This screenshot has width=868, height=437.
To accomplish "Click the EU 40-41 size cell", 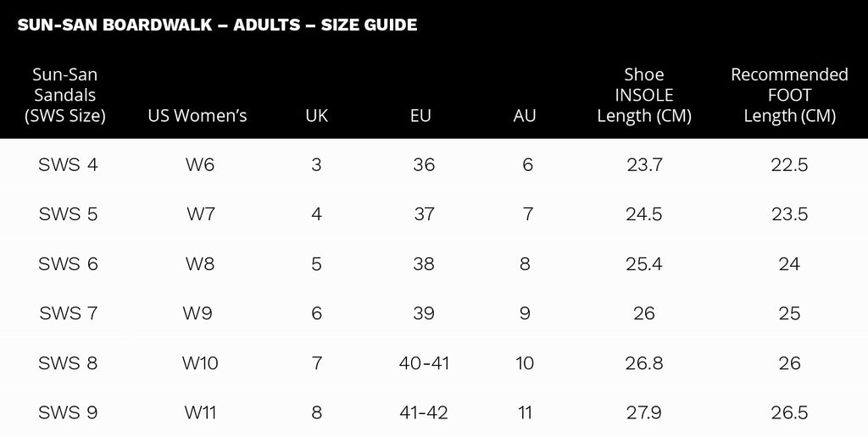I will [x=424, y=363].
